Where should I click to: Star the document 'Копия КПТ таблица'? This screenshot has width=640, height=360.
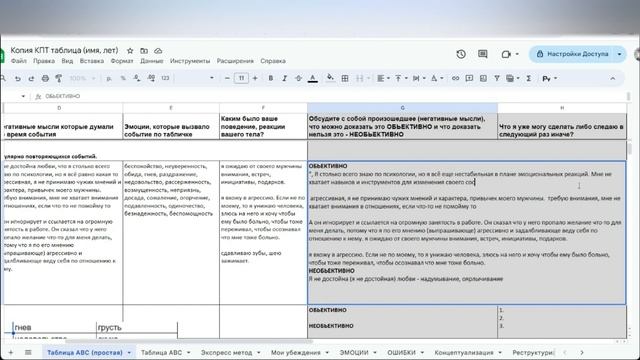tap(130, 51)
